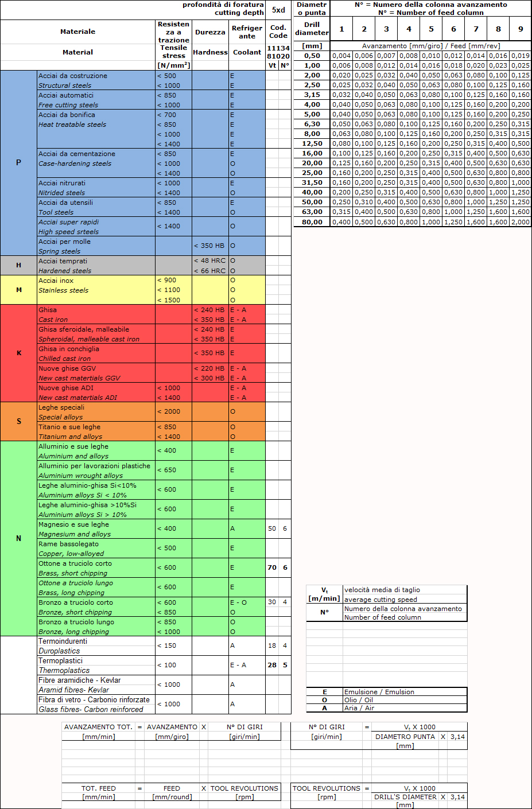This screenshot has width=532, height=809.
Task: Click the "DRILL'S DIAMETER" formula cell
Action: tap(405, 797)
